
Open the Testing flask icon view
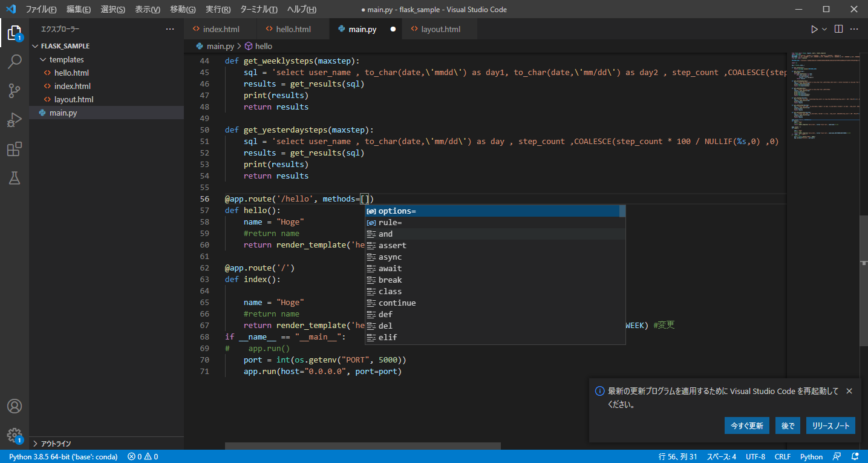(15, 178)
